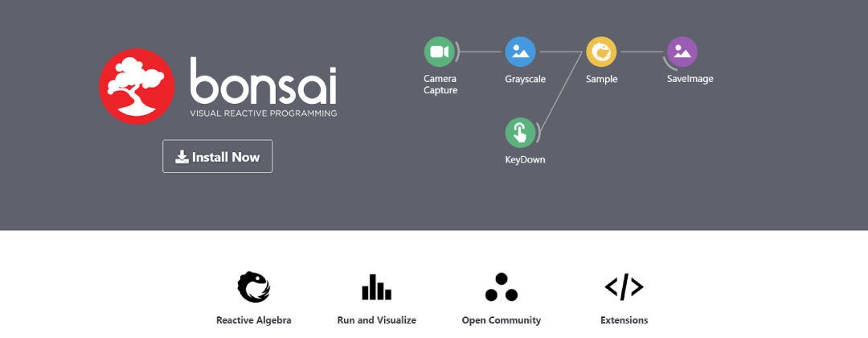Select the purple SaveImage node icon
Viewport: 868px width, 338px height.
[x=682, y=52]
